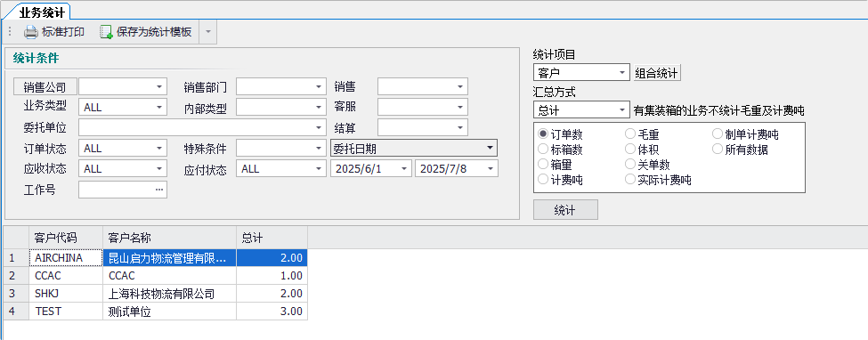
Task: Click the 1.00 total cell
Action: click(x=272, y=275)
